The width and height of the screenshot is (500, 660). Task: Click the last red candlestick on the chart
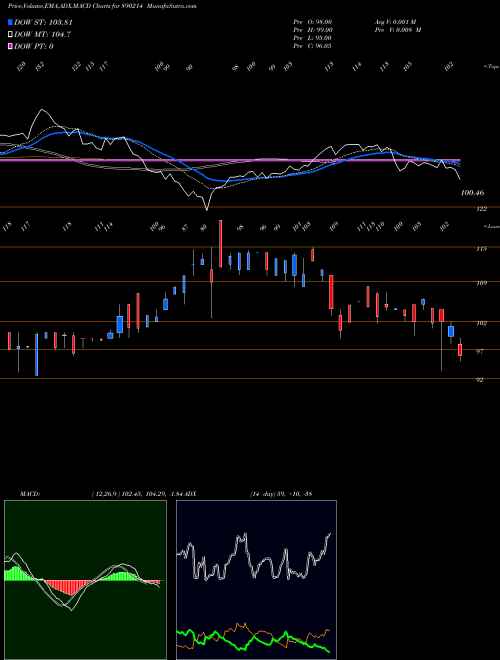click(x=460, y=350)
